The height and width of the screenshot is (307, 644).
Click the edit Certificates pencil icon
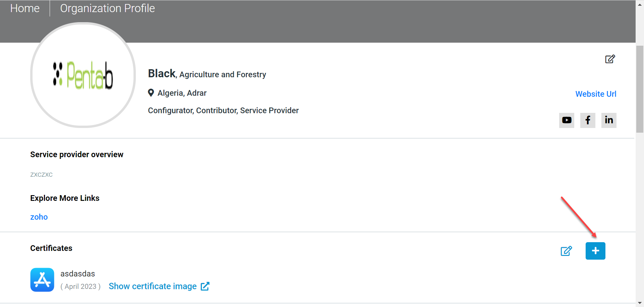566,251
